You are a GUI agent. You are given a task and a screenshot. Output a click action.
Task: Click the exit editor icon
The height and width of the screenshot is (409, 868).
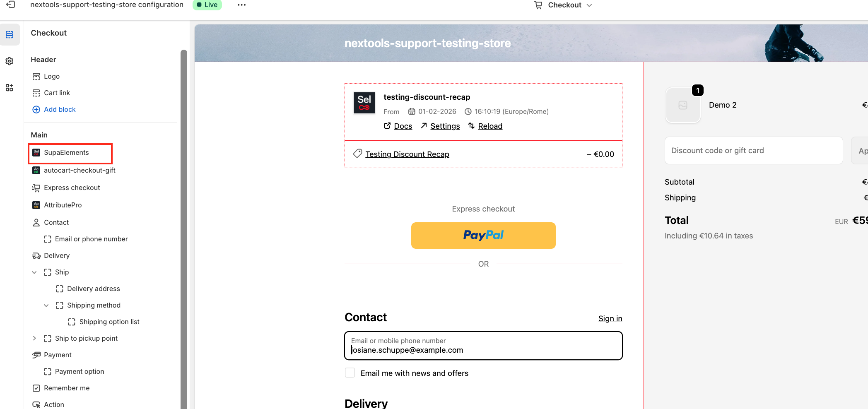point(11,5)
